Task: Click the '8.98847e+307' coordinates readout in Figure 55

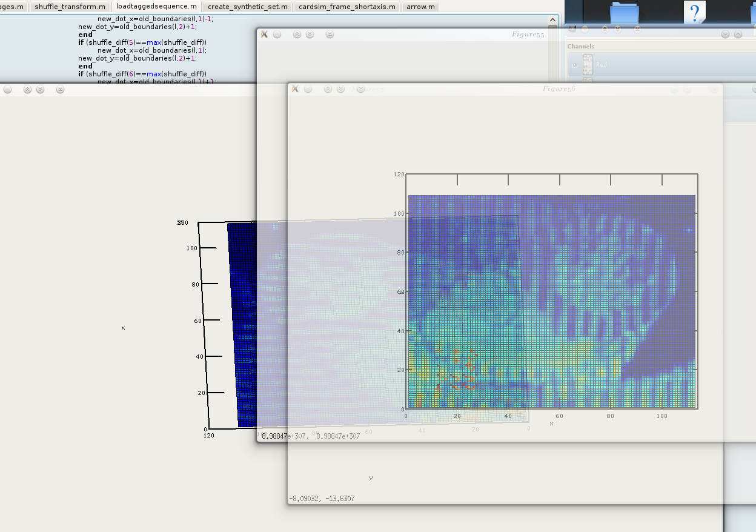Action: pos(311,436)
